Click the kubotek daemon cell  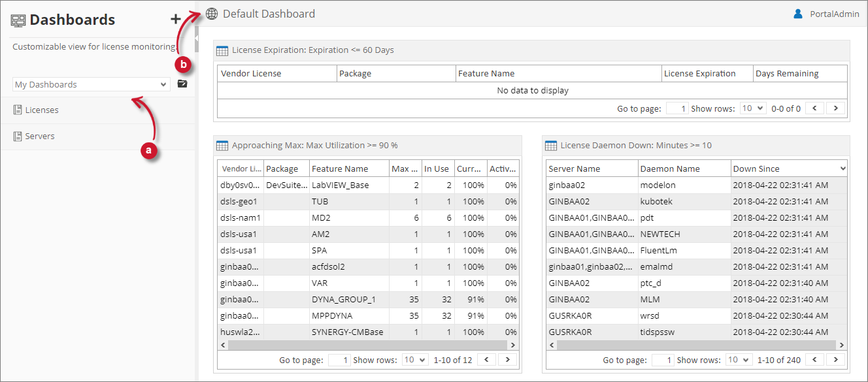point(684,202)
